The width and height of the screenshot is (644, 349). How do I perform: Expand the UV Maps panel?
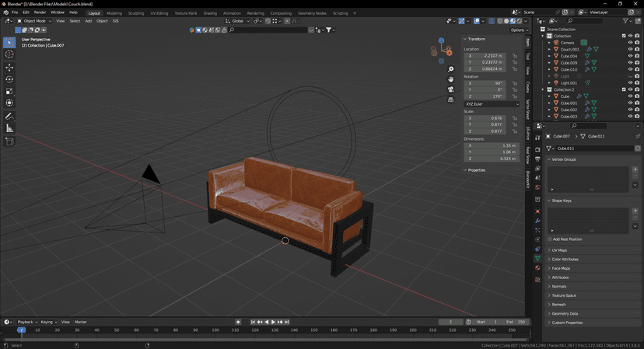(x=559, y=250)
